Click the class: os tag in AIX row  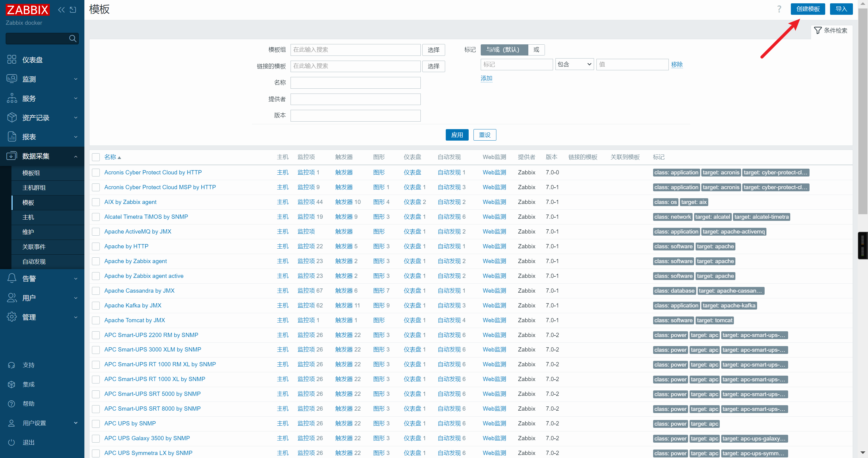[x=665, y=202]
